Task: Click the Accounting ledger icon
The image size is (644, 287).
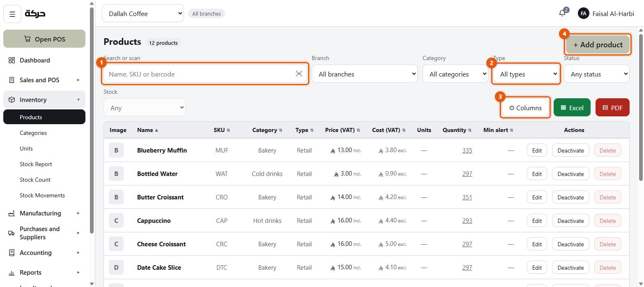Action: coord(11,253)
